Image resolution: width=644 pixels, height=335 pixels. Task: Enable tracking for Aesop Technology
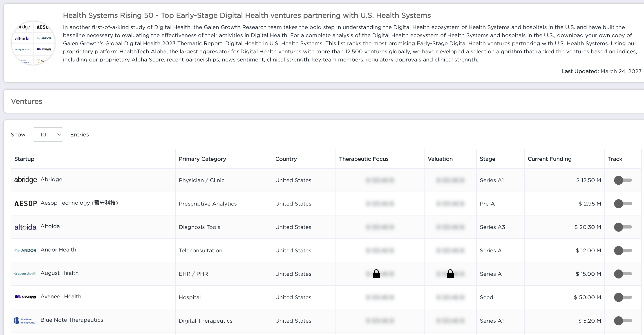[x=623, y=204]
